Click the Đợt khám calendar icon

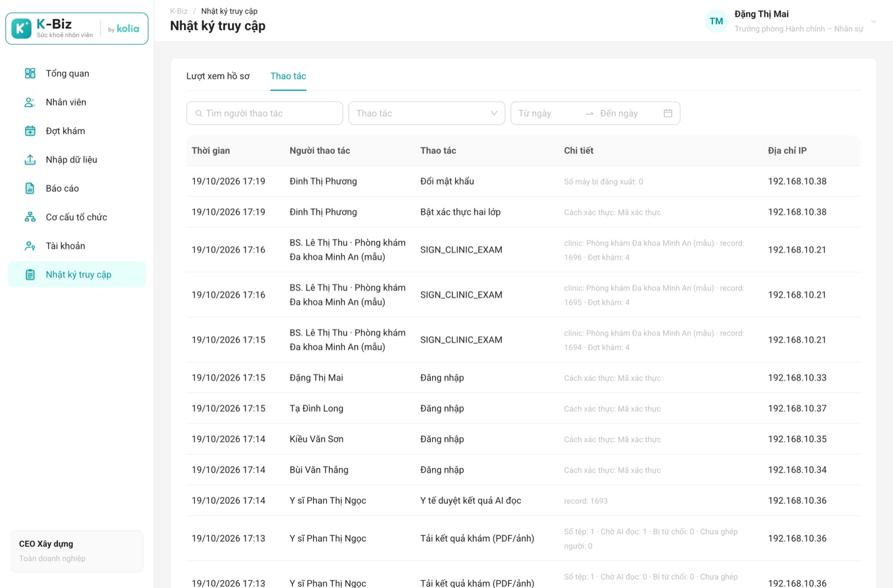coord(30,131)
